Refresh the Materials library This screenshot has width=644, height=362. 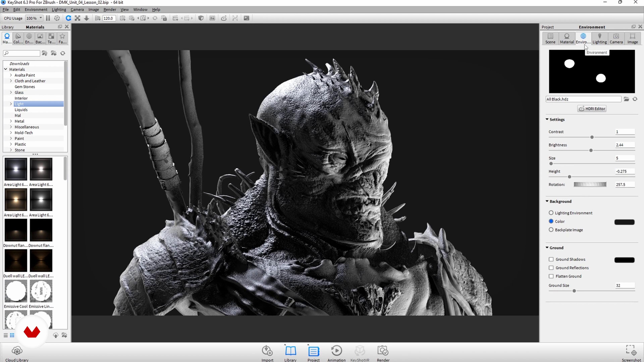63,53
